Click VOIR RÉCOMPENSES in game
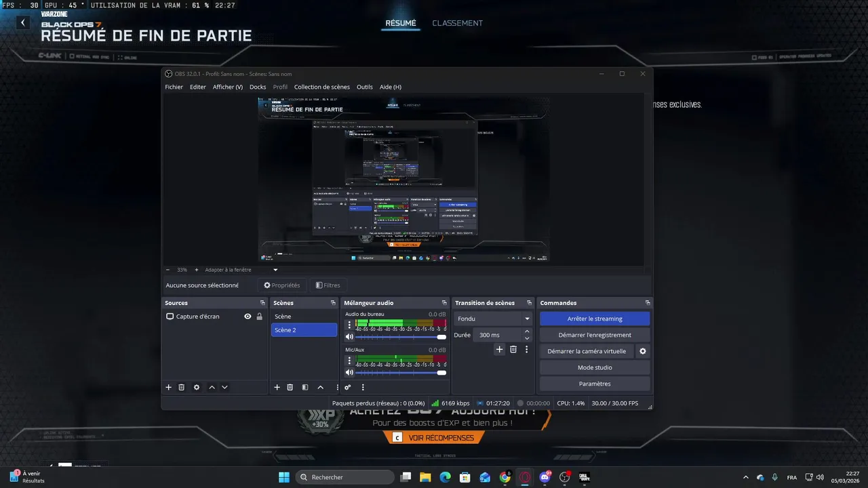 coord(434,438)
